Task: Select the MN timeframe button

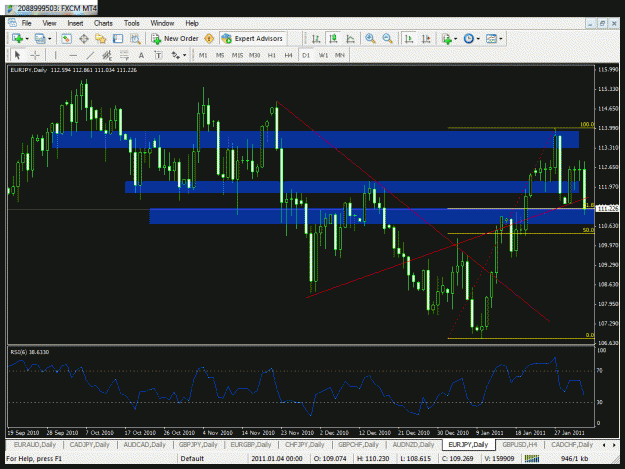Action: pyautogui.click(x=340, y=55)
